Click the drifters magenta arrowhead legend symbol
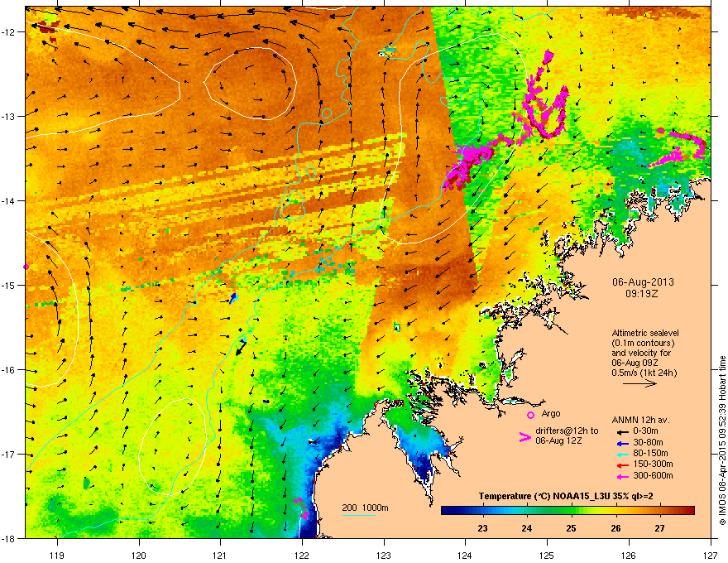 (524, 437)
